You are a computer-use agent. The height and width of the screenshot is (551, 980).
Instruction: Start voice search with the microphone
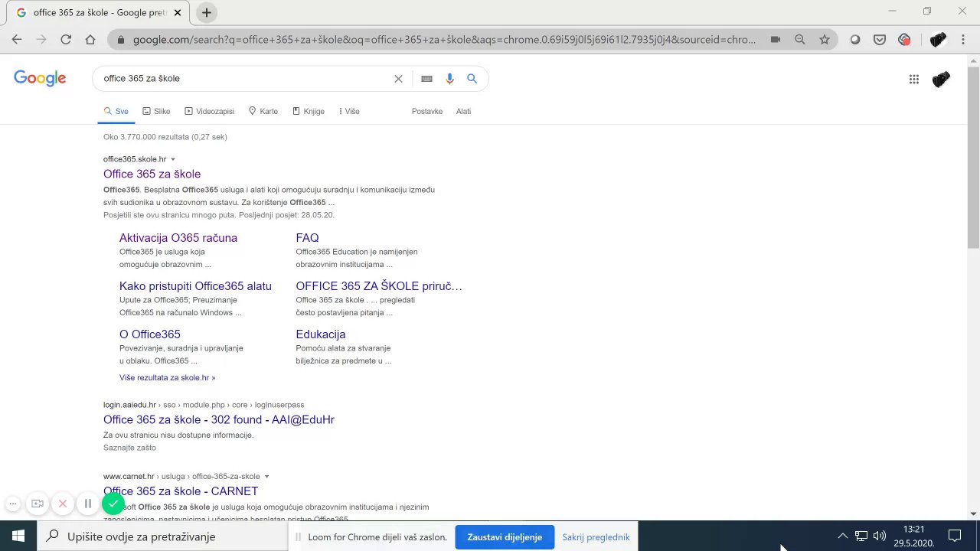pos(449,79)
